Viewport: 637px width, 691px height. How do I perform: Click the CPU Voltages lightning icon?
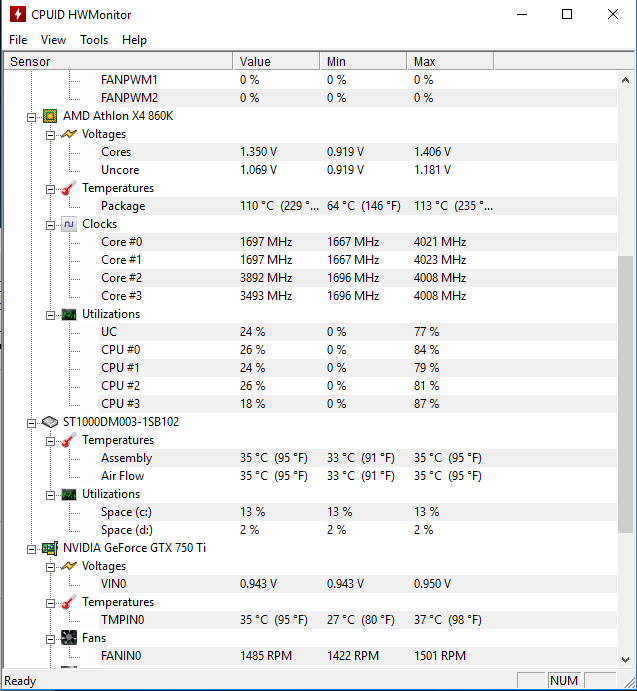click(x=68, y=134)
